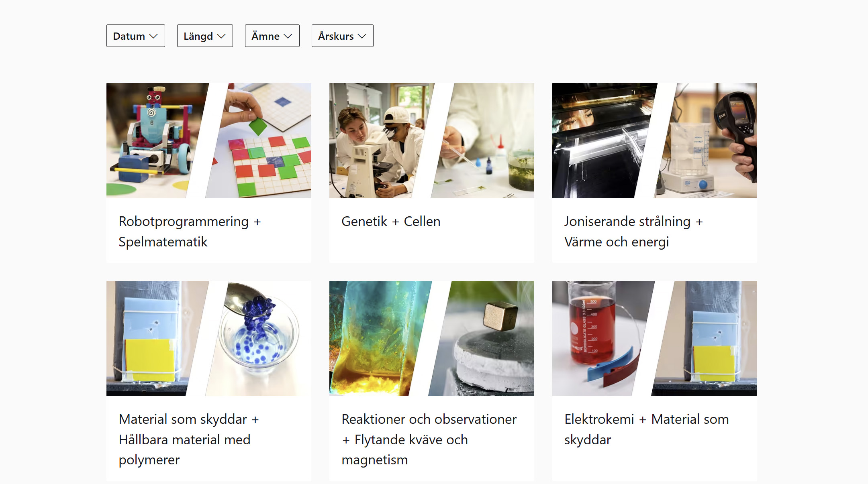
Task: Open the red liquid beaker thumbnail
Action: click(x=654, y=338)
